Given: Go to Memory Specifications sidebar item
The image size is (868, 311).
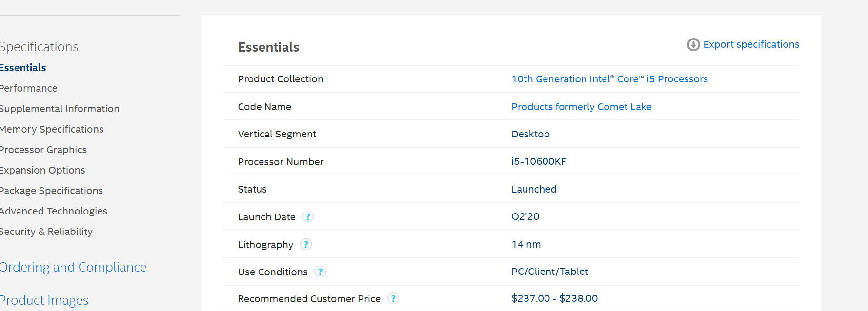Looking at the screenshot, I should pyautogui.click(x=51, y=129).
